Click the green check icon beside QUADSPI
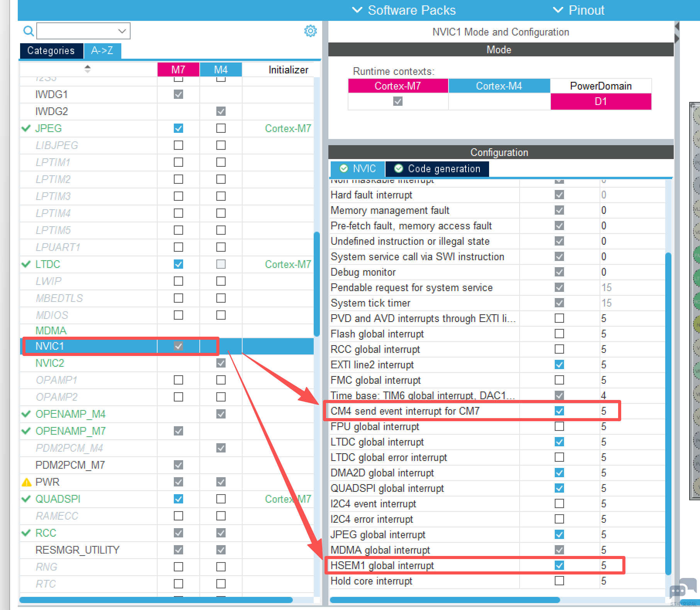Viewport: 700px width, 610px height. coord(26,499)
